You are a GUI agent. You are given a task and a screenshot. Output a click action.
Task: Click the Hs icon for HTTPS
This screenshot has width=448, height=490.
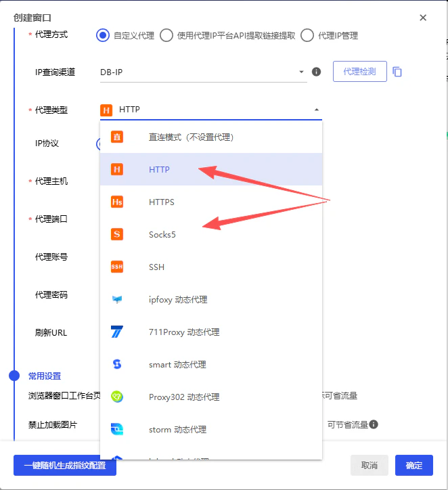click(x=117, y=202)
